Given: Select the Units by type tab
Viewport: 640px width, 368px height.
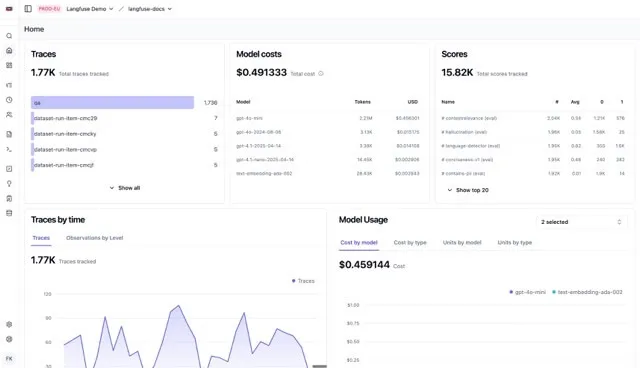Looking at the screenshot, I should [514, 242].
